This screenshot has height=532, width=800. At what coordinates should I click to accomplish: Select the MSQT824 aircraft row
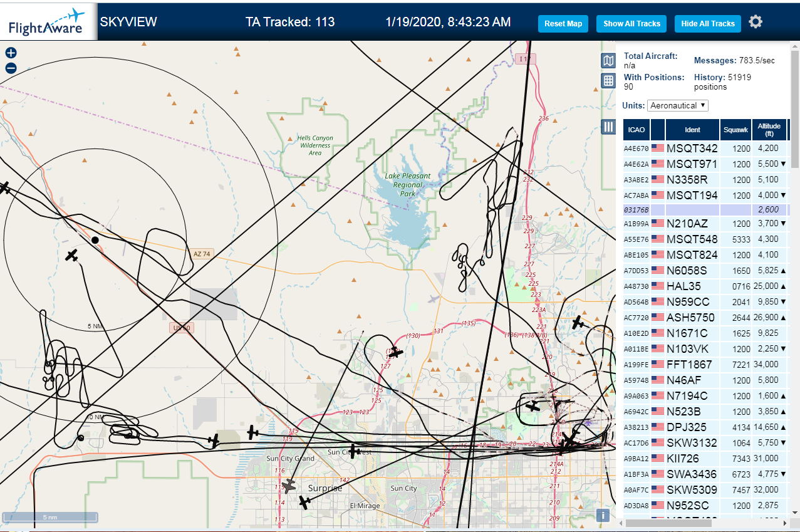(x=707, y=255)
